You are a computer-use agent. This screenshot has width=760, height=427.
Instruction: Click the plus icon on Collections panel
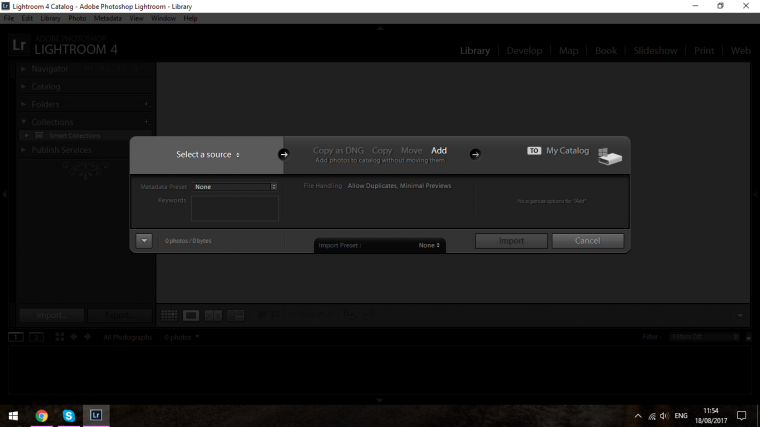tap(146, 122)
